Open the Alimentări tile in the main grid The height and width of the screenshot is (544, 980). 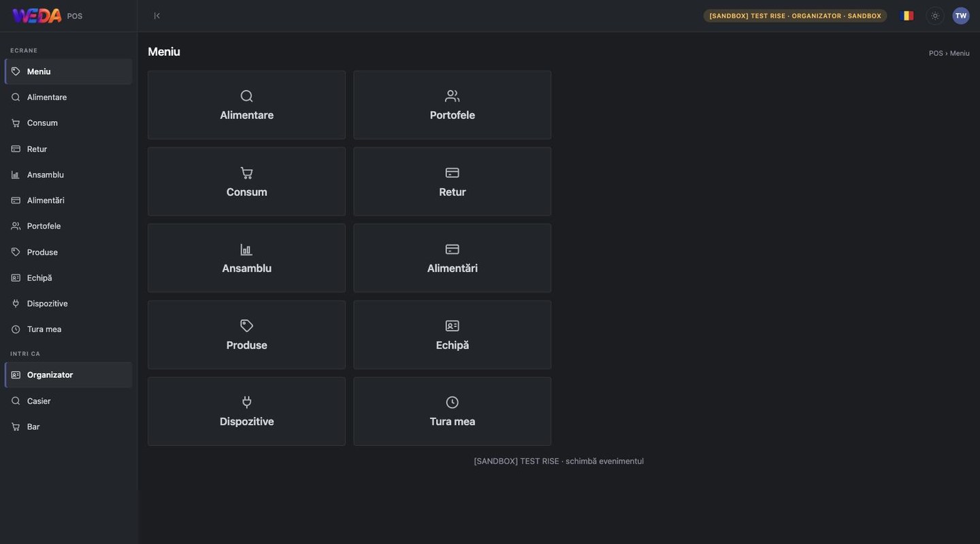453,259
